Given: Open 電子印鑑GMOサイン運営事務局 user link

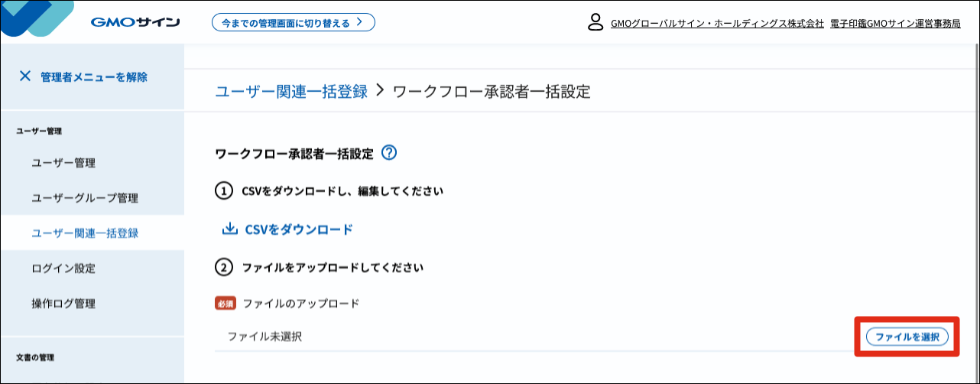Looking at the screenshot, I should (x=894, y=23).
